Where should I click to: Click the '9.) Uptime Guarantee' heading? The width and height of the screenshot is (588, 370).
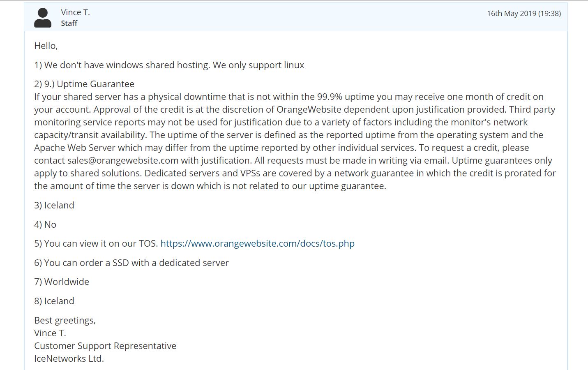coord(89,84)
